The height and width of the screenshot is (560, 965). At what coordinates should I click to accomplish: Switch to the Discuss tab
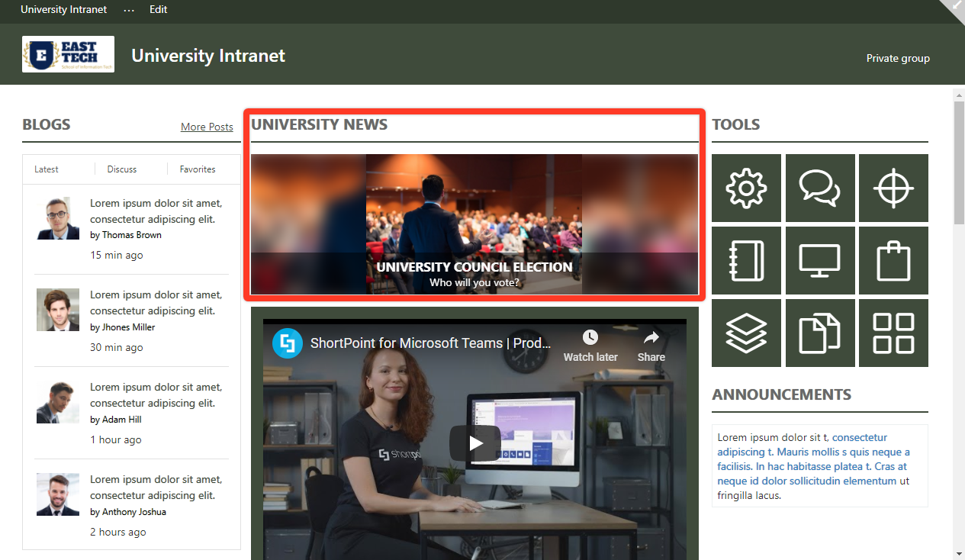pos(121,169)
